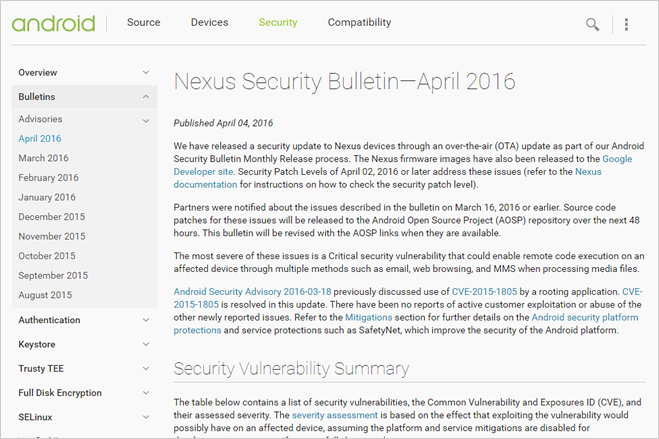Select April 2016 bulletin in sidebar
The height and width of the screenshot is (439, 659).
[x=40, y=139]
